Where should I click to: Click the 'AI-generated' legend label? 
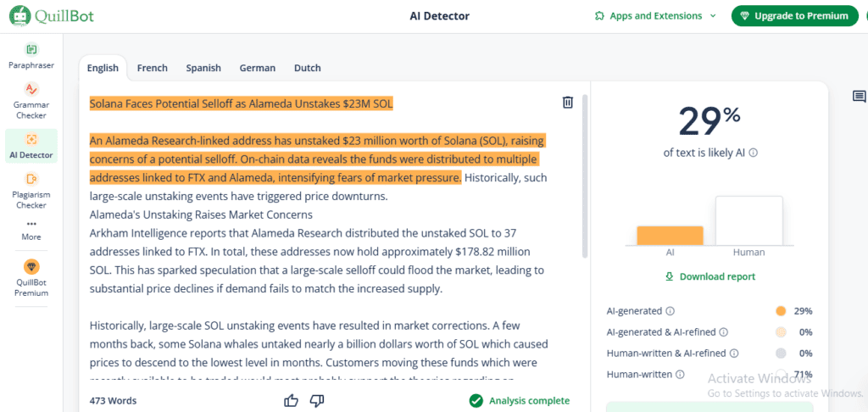coord(634,311)
